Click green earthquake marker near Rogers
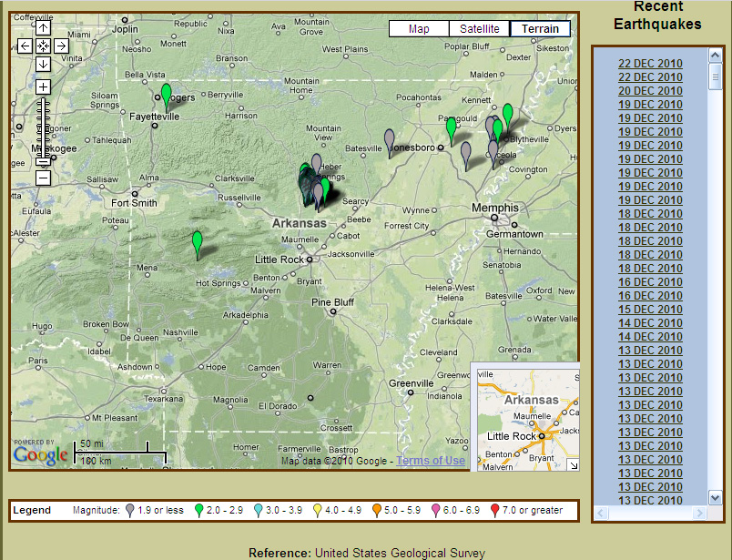This screenshot has width=732, height=560. (166, 94)
